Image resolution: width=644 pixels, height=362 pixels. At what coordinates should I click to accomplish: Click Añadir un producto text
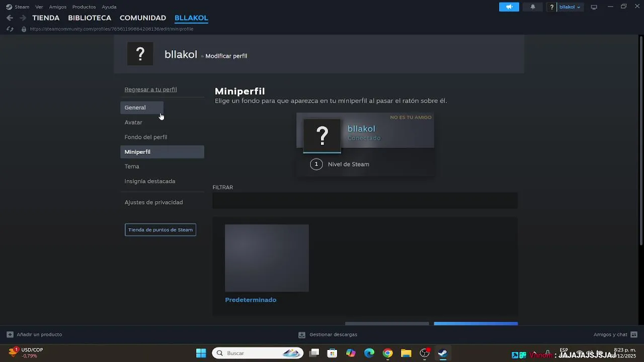pos(39,334)
